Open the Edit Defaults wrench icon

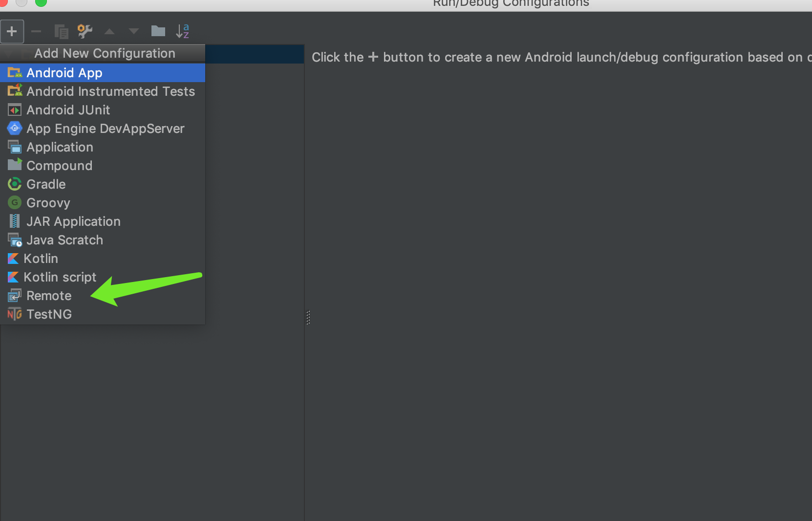pyautogui.click(x=85, y=32)
